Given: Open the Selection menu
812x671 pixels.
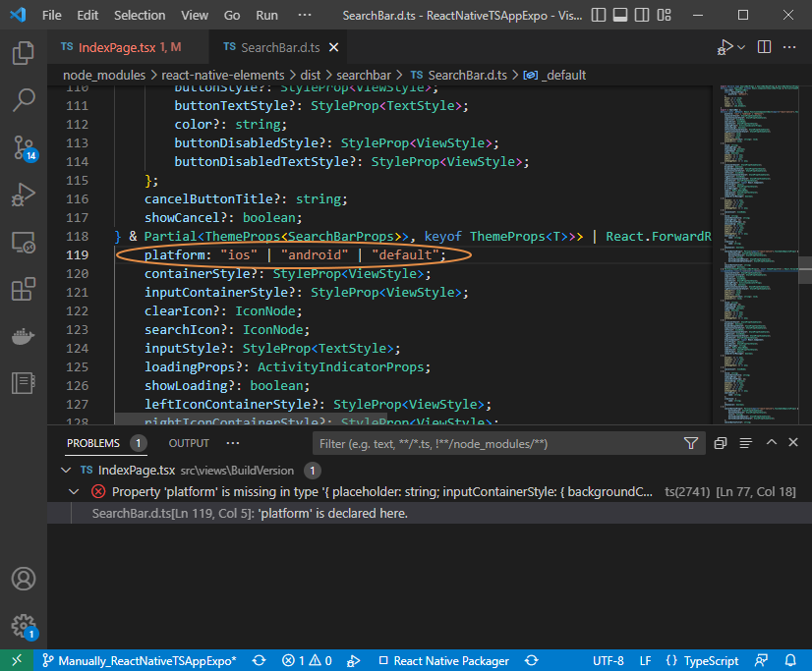Looking at the screenshot, I should tap(140, 16).
